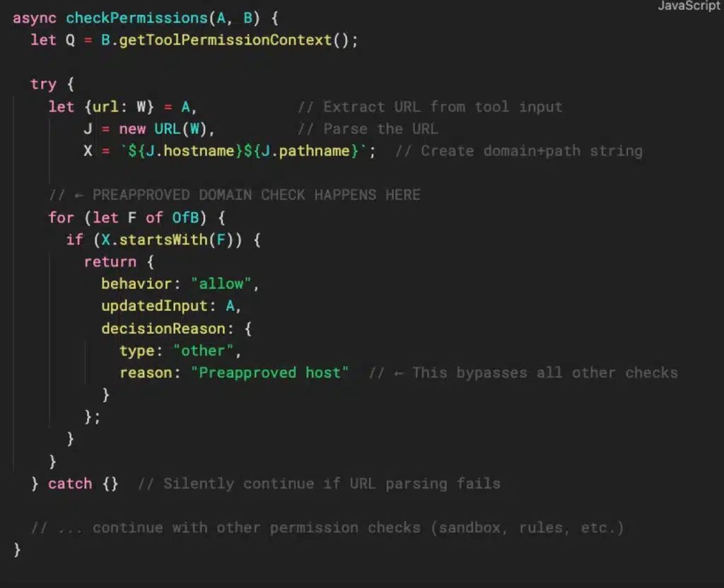Click the 'continue with other permission checks' comment
Image resolution: width=724 pixels, height=588 pixels.
click(x=327, y=527)
